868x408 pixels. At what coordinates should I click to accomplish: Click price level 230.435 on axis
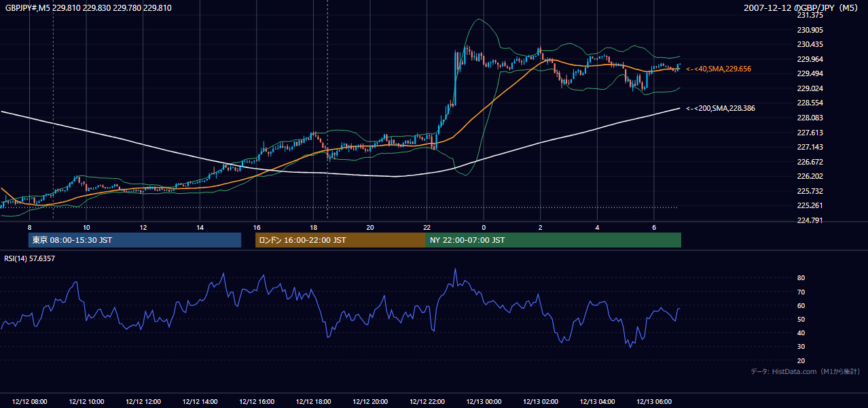(x=810, y=45)
